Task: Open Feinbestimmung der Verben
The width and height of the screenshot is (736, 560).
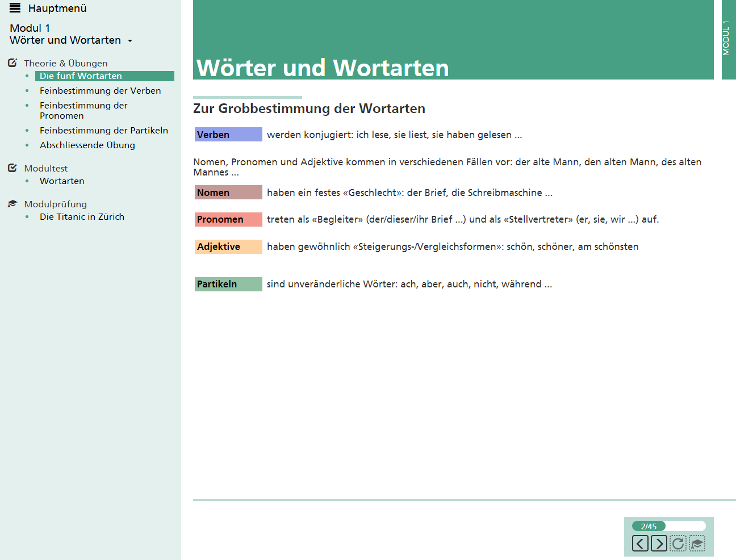Action: 100,91
